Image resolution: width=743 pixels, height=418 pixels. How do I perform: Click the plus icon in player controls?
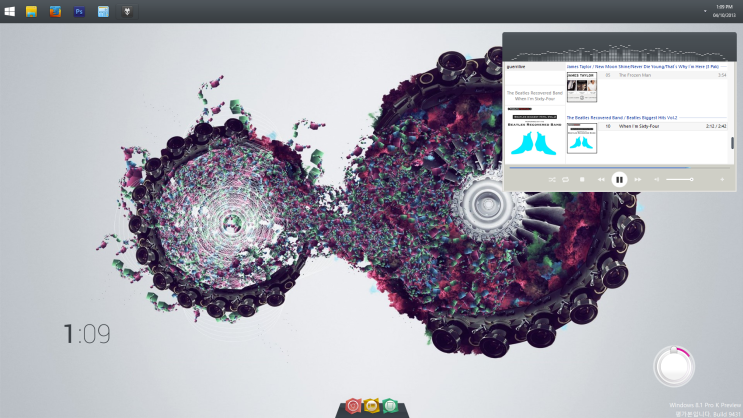click(x=722, y=179)
